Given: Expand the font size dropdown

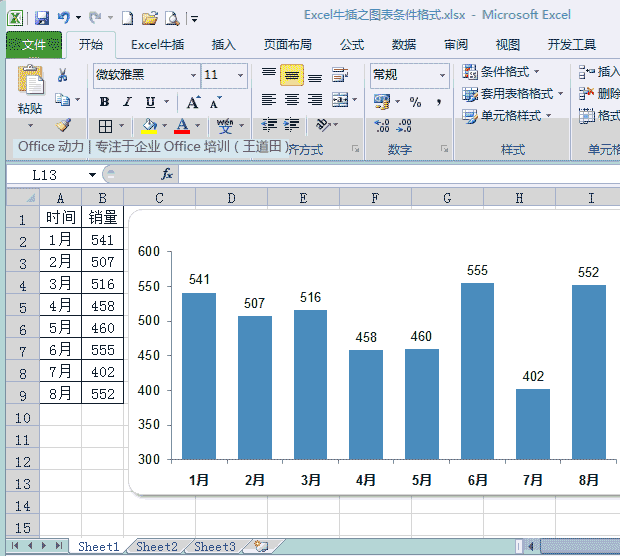Looking at the screenshot, I should (x=240, y=75).
